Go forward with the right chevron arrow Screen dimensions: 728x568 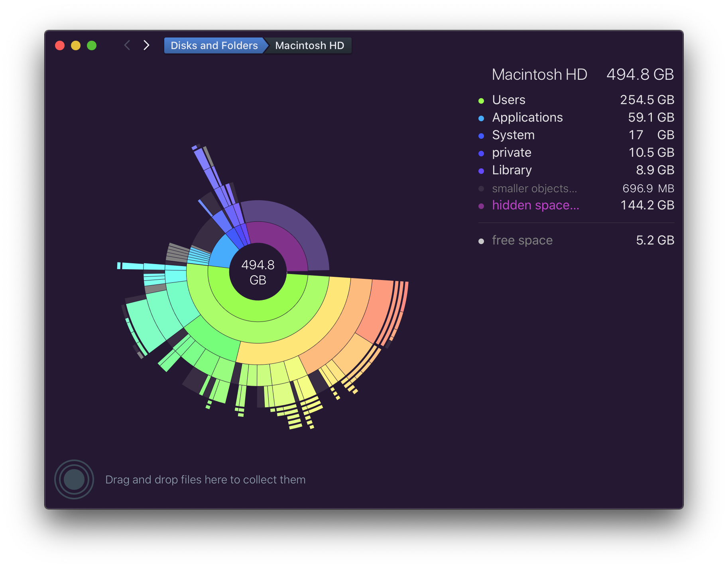coord(146,45)
